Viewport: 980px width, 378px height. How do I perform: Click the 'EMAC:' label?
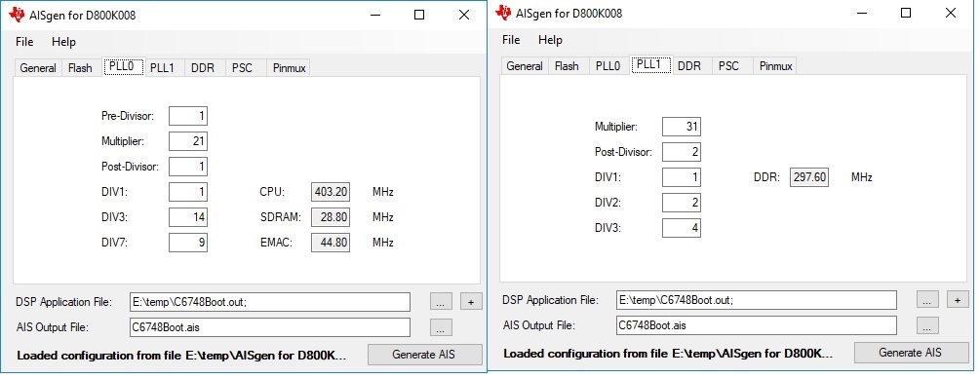(x=276, y=243)
